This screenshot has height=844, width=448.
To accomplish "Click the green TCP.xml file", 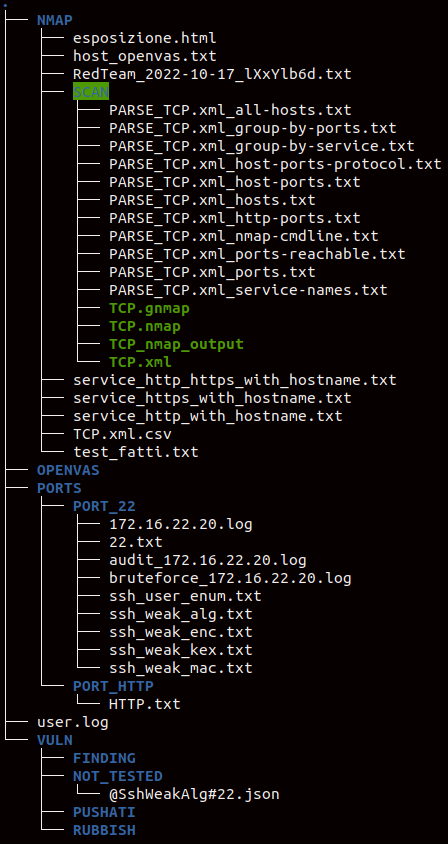I will (140, 362).
